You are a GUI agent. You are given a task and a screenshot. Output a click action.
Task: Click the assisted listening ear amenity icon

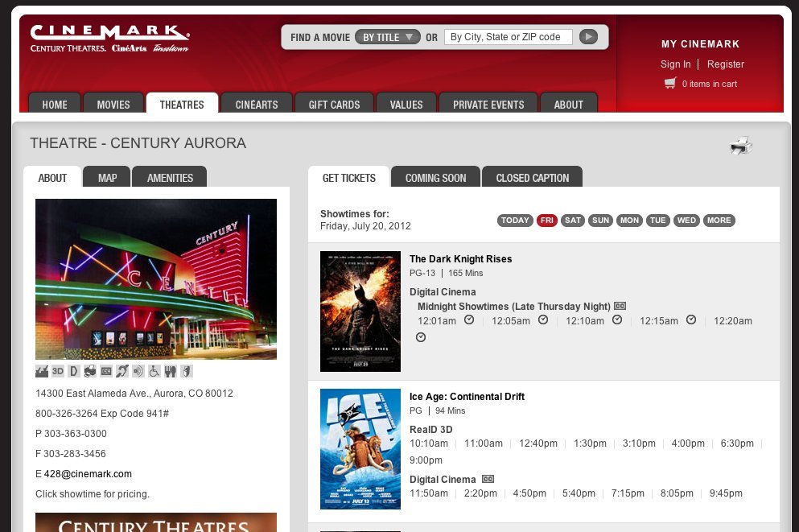121,371
